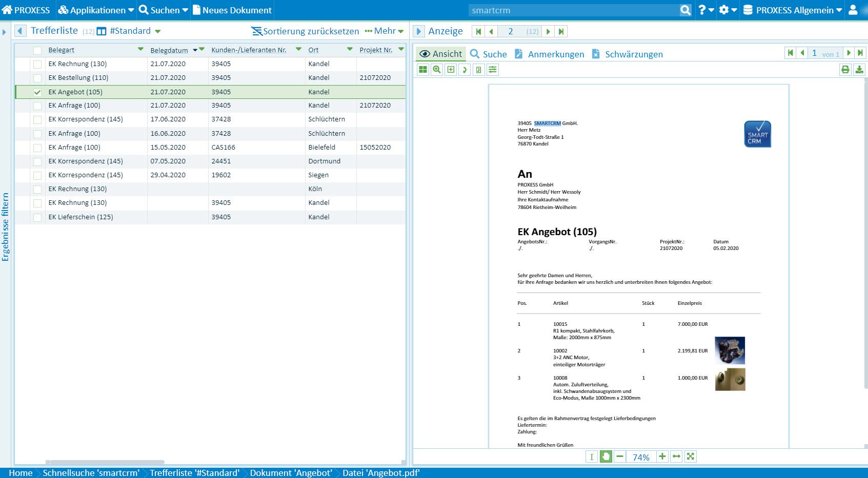Select the text selection tool
This screenshot has width=868, height=478.
click(592, 456)
